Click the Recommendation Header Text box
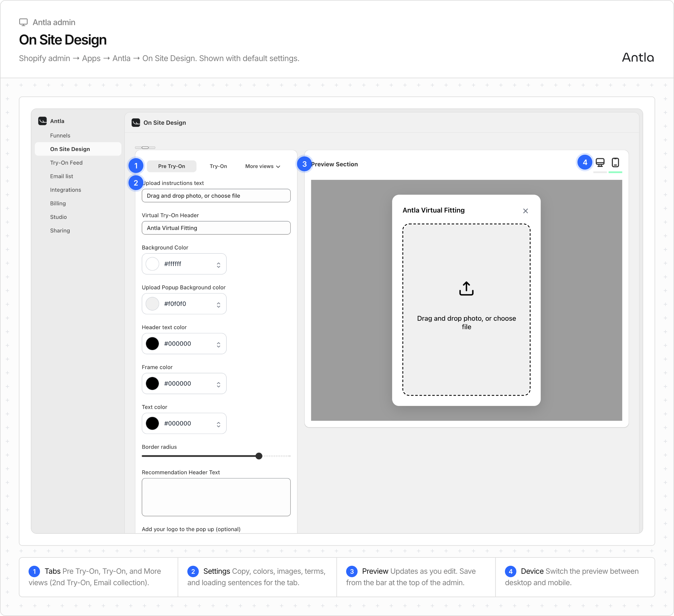Viewport: 674px width, 616px height. [216, 497]
